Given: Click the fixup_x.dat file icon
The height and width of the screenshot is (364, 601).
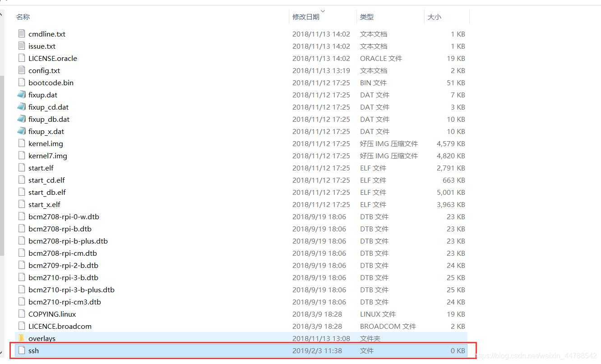Looking at the screenshot, I should (x=22, y=131).
